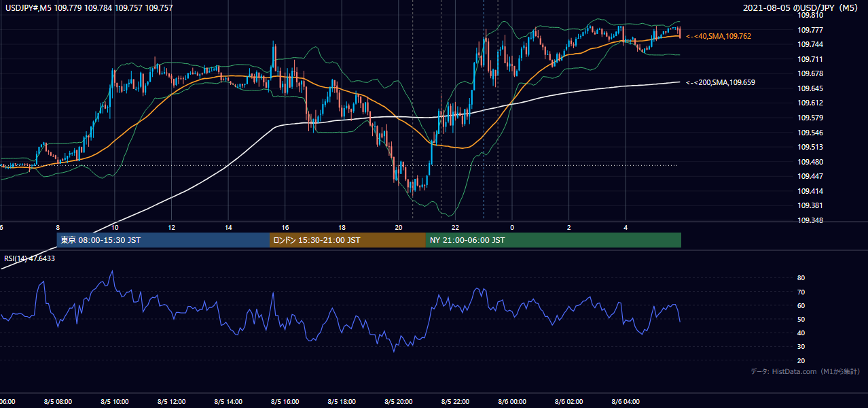Click the RSI scale level 80

(x=801, y=278)
